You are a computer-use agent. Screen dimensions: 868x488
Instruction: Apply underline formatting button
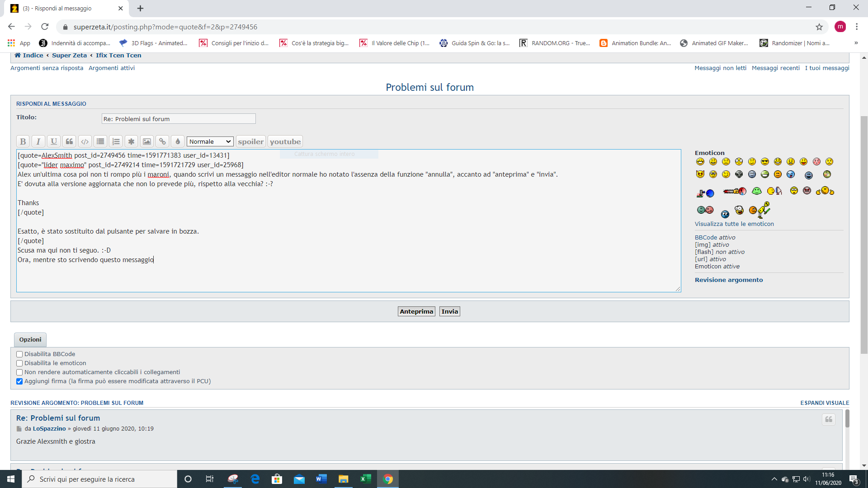pyautogui.click(x=54, y=141)
